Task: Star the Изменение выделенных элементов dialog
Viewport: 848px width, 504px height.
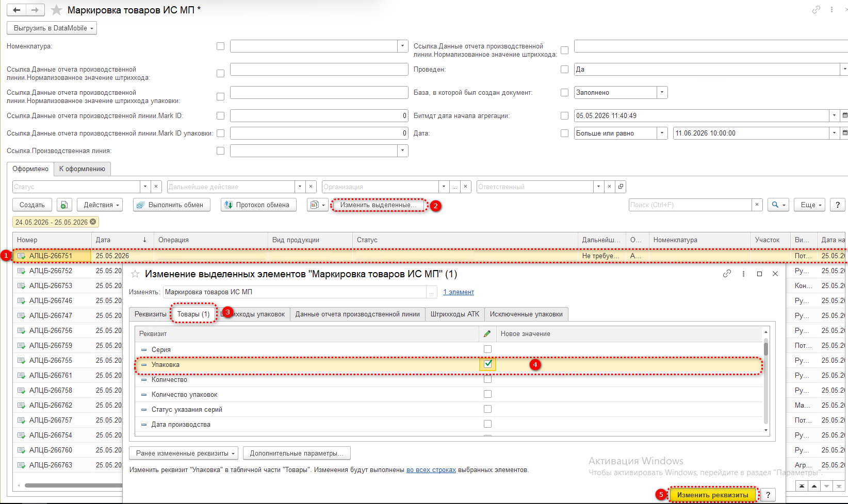Action: tap(135, 274)
